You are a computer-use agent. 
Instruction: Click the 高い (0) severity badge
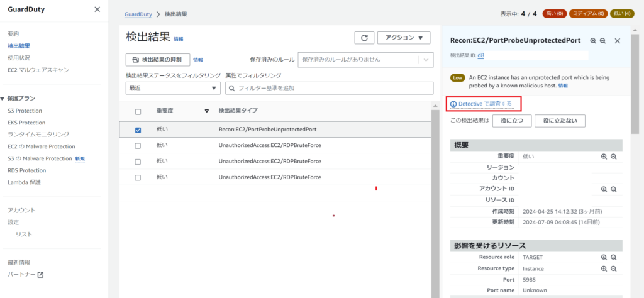pyautogui.click(x=555, y=14)
